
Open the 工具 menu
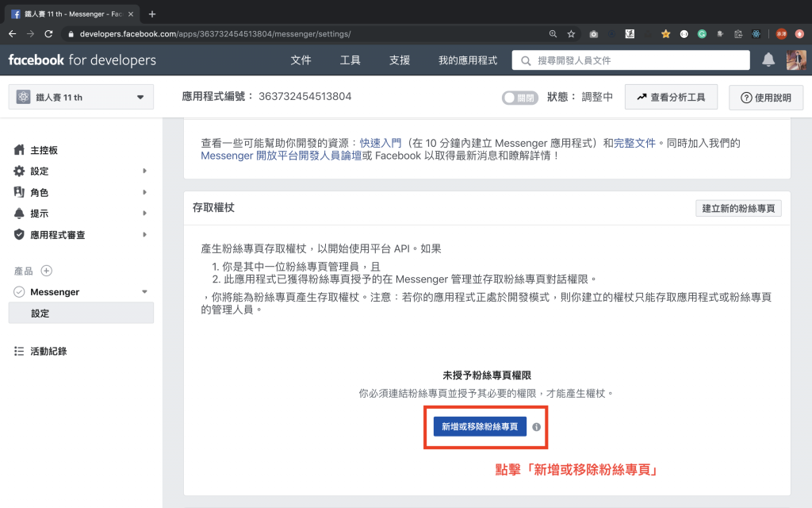(350, 60)
